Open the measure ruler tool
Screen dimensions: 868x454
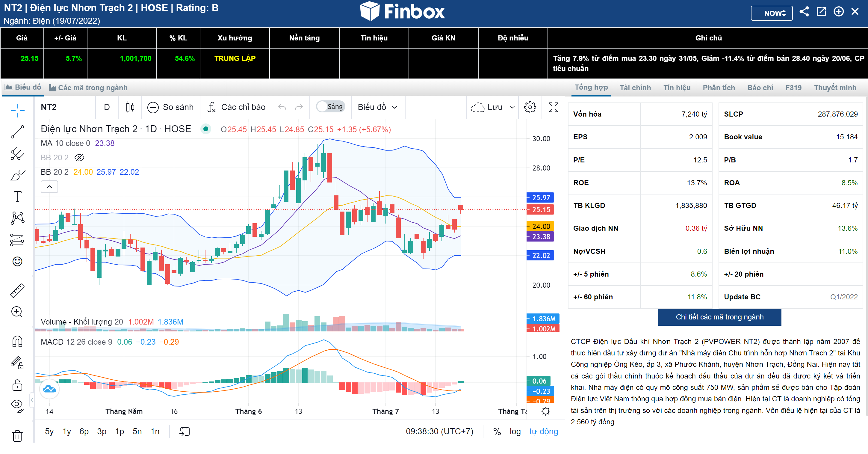coord(17,290)
